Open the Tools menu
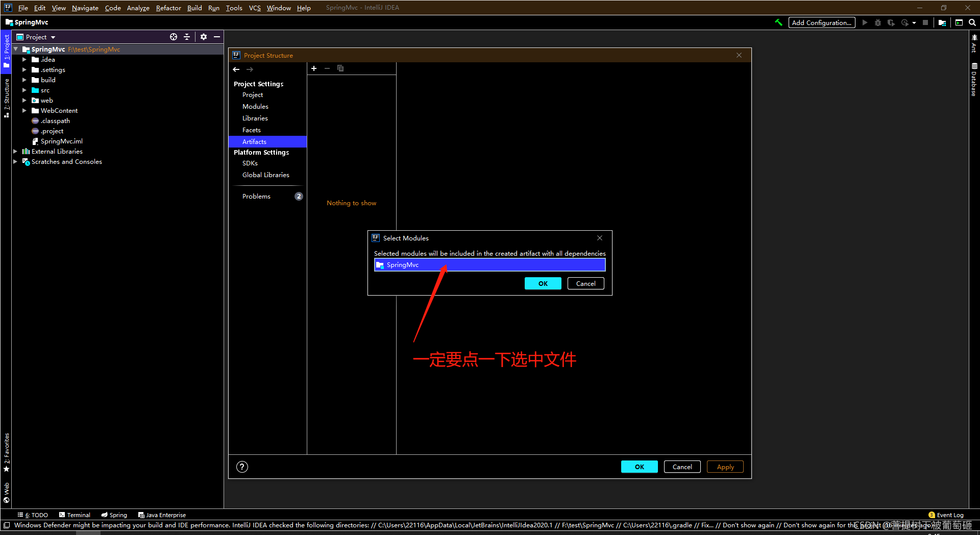The width and height of the screenshot is (980, 535). (x=234, y=8)
